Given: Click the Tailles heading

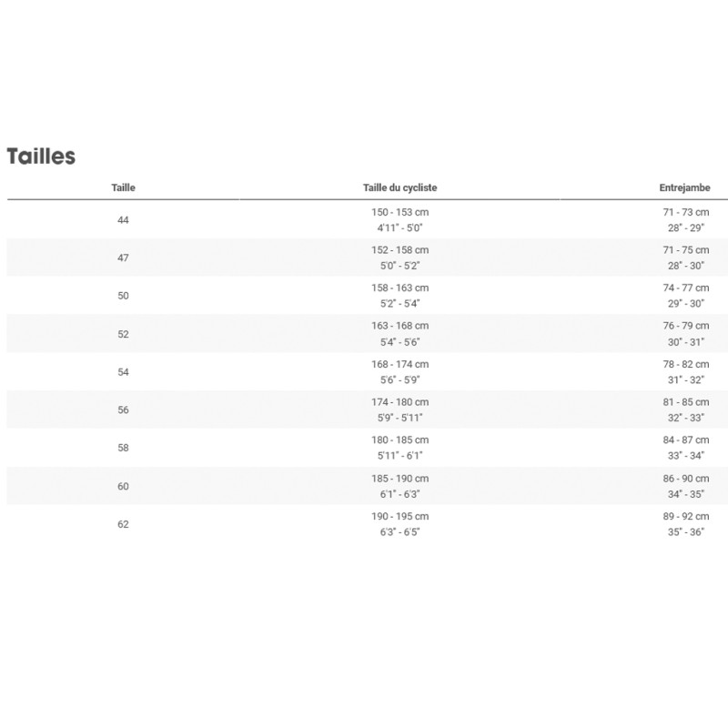Looking at the screenshot, I should pyautogui.click(x=41, y=156).
